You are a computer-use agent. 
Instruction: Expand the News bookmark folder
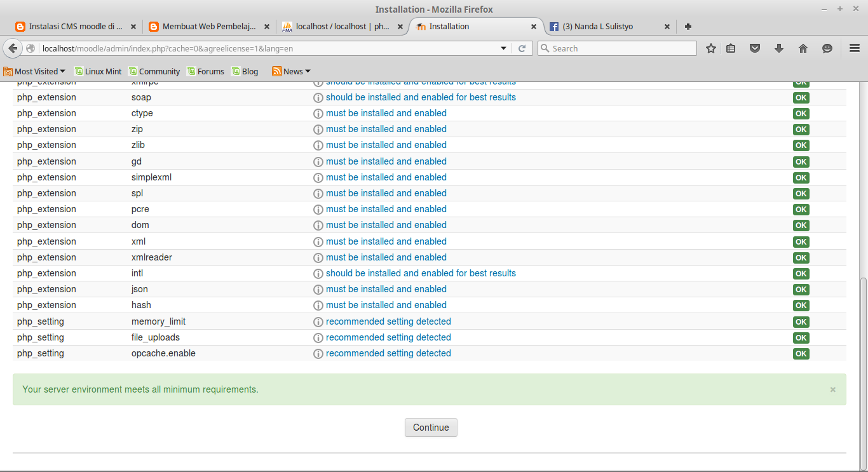click(290, 71)
